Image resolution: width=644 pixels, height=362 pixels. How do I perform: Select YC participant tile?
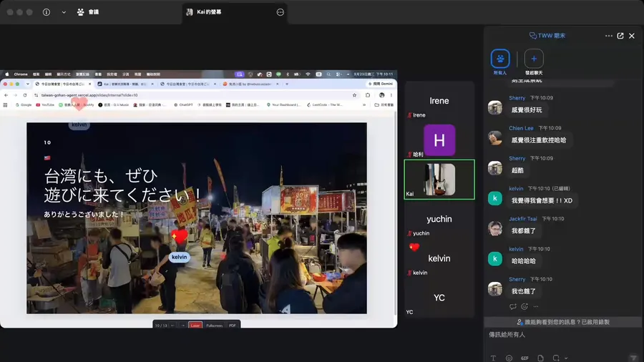coord(439,298)
